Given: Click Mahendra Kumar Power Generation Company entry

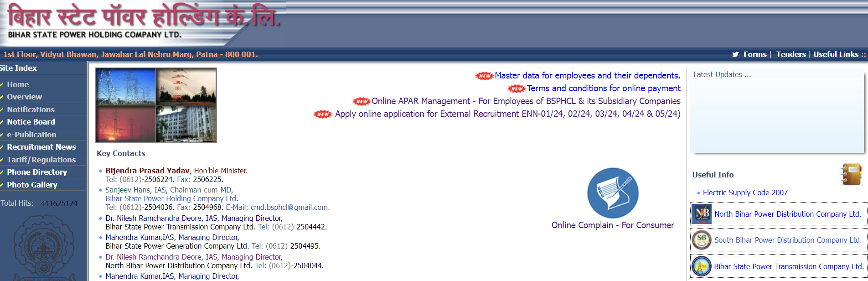Looking at the screenshot, I should tap(213, 242).
